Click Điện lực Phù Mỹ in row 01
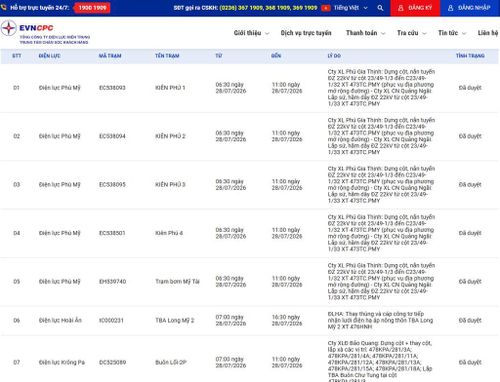This screenshot has height=382, width=500. [60, 88]
